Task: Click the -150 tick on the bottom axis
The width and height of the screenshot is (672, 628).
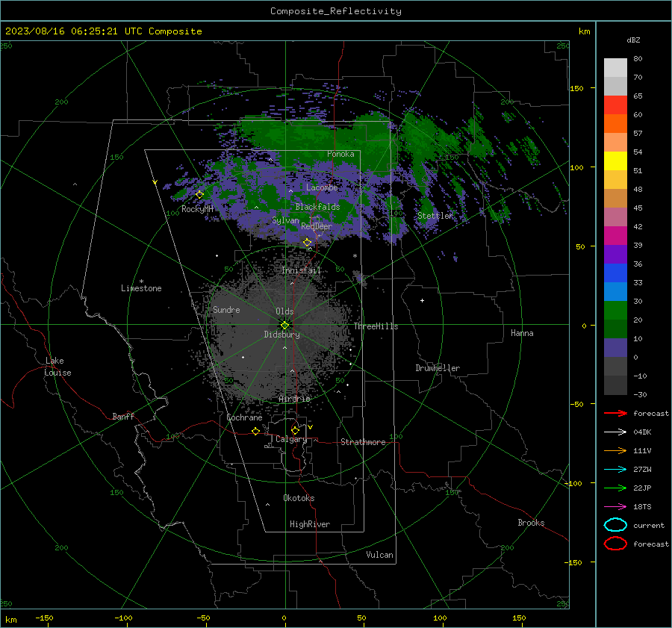Action: tap(44, 618)
